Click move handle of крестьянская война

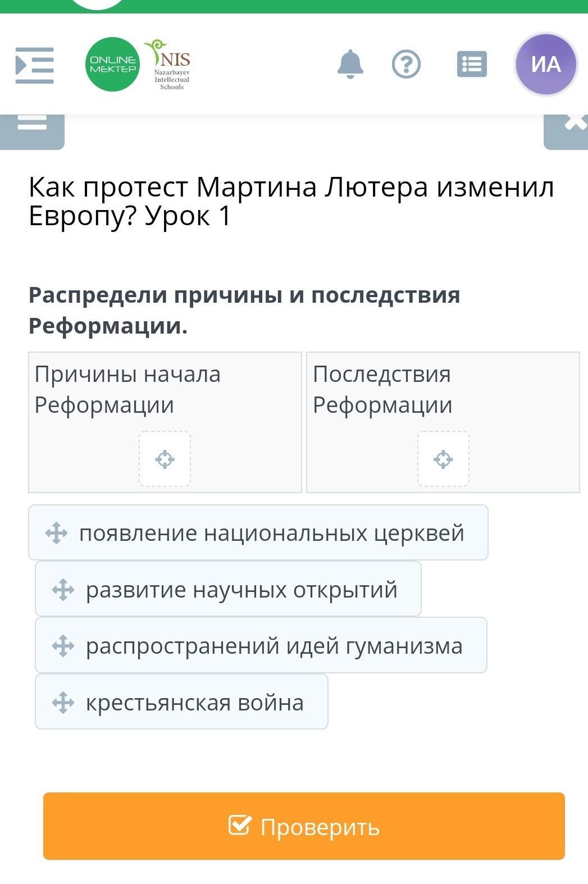(x=63, y=703)
